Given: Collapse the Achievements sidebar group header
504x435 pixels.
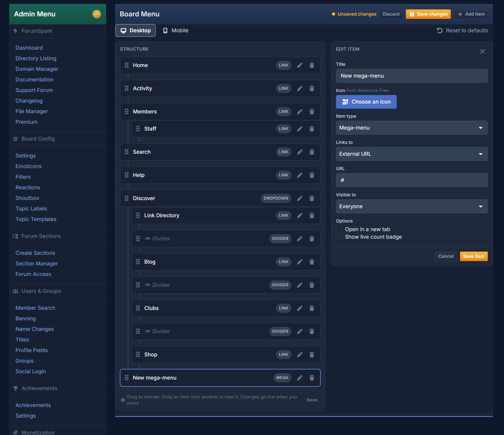Looking at the screenshot, I should [58, 388].
